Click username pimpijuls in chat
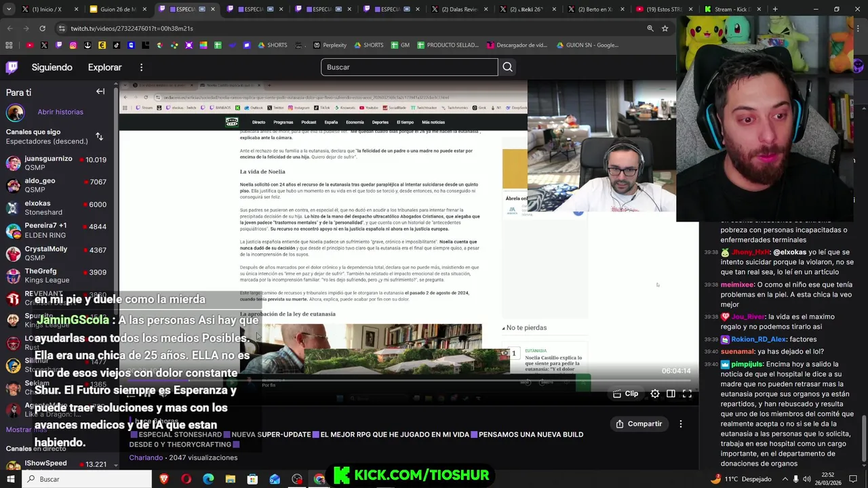Viewport: 868px width, 488px height. click(747, 364)
